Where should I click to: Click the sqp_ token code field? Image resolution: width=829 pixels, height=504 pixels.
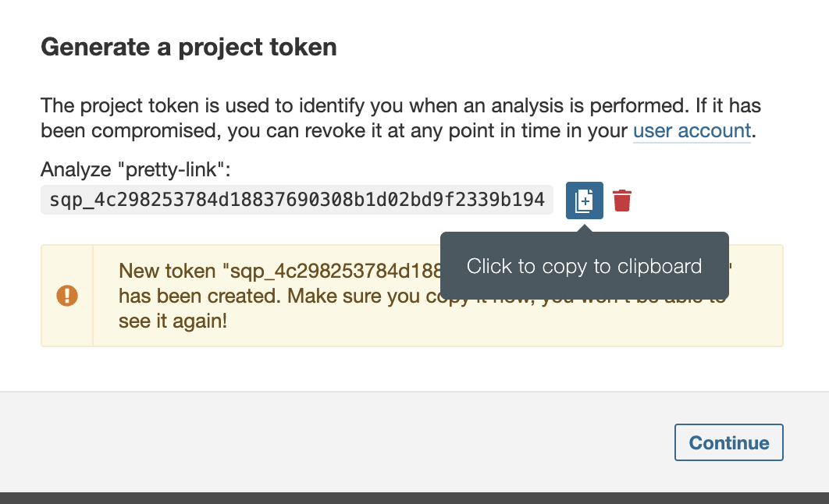click(x=297, y=201)
